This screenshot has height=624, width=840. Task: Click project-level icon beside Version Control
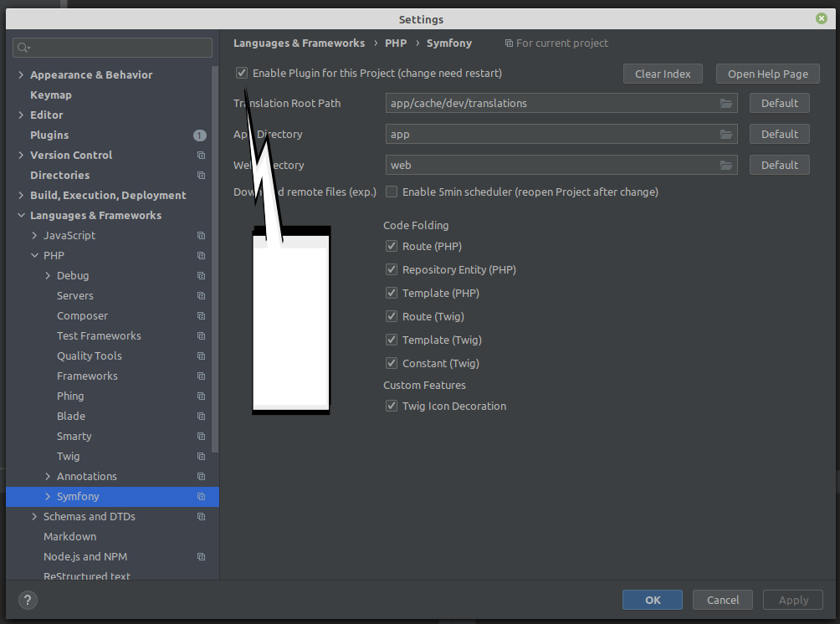click(201, 156)
